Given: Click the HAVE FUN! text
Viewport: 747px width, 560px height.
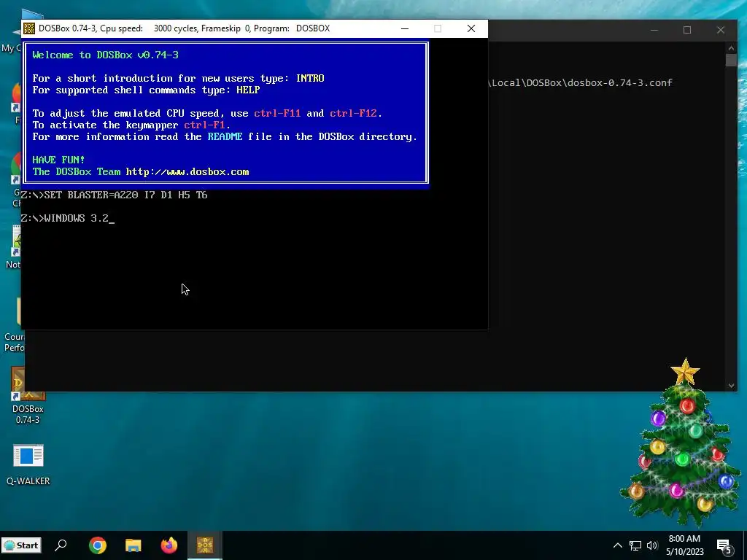Looking at the screenshot, I should (58, 160).
